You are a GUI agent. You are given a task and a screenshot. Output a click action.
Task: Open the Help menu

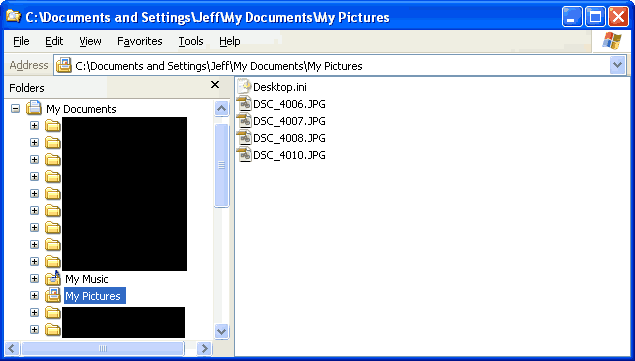tap(230, 41)
